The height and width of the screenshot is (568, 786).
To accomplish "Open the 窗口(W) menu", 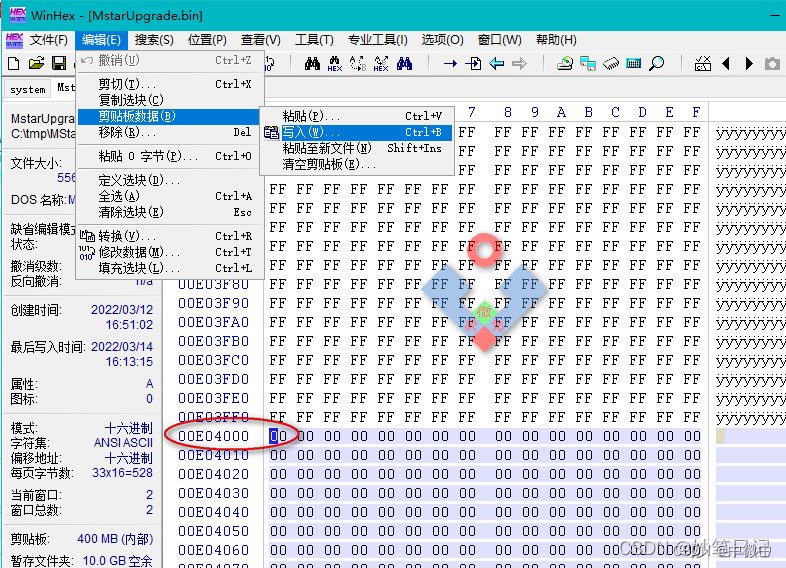I will pyautogui.click(x=499, y=40).
